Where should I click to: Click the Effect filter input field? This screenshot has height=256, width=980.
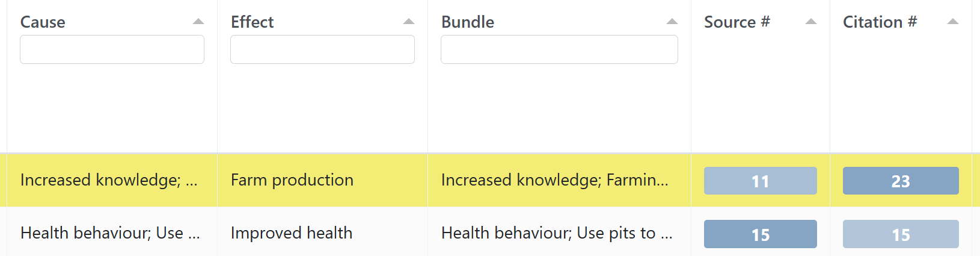pos(322,49)
